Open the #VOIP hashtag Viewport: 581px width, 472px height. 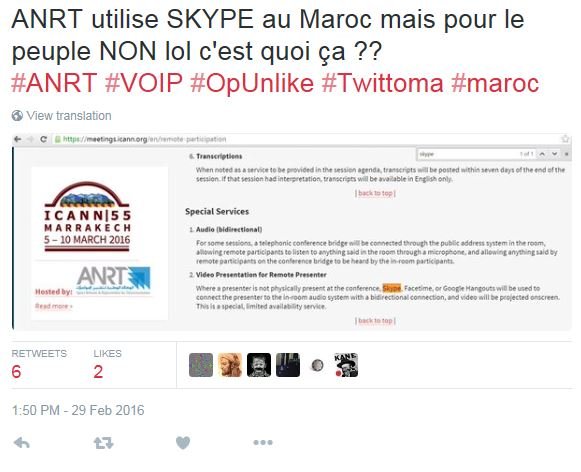click(144, 83)
